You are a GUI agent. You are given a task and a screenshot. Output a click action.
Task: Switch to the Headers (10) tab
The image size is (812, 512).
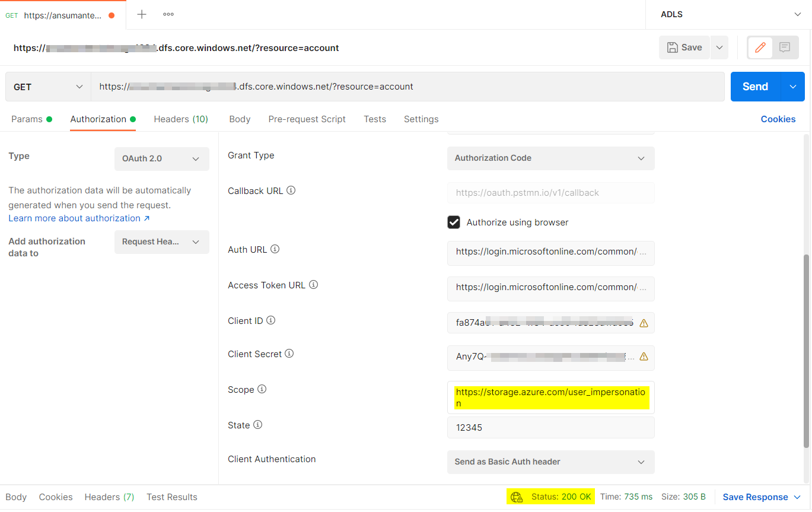[x=181, y=119]
